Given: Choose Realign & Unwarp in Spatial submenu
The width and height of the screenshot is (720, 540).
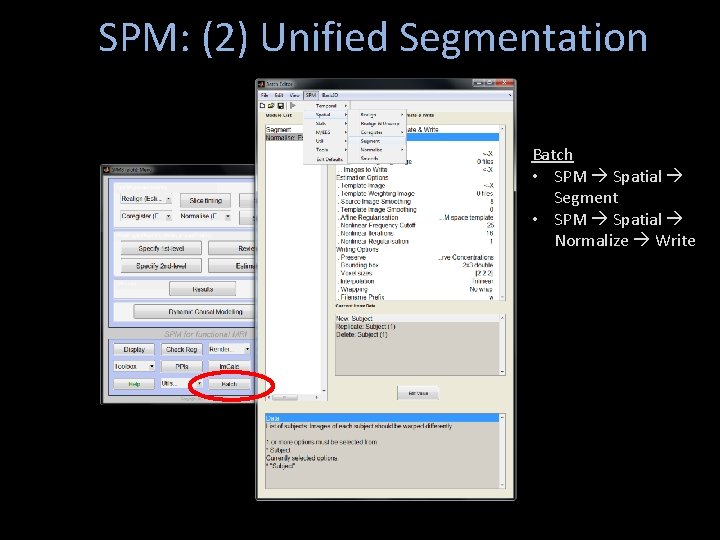Looking at the screenshot, I should (x=377, y=124).
